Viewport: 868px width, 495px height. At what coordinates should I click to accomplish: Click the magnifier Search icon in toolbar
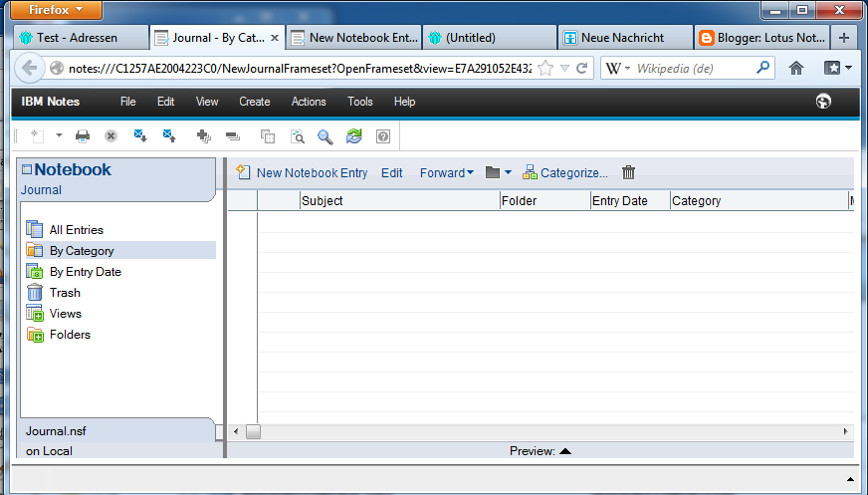[325, 136]
